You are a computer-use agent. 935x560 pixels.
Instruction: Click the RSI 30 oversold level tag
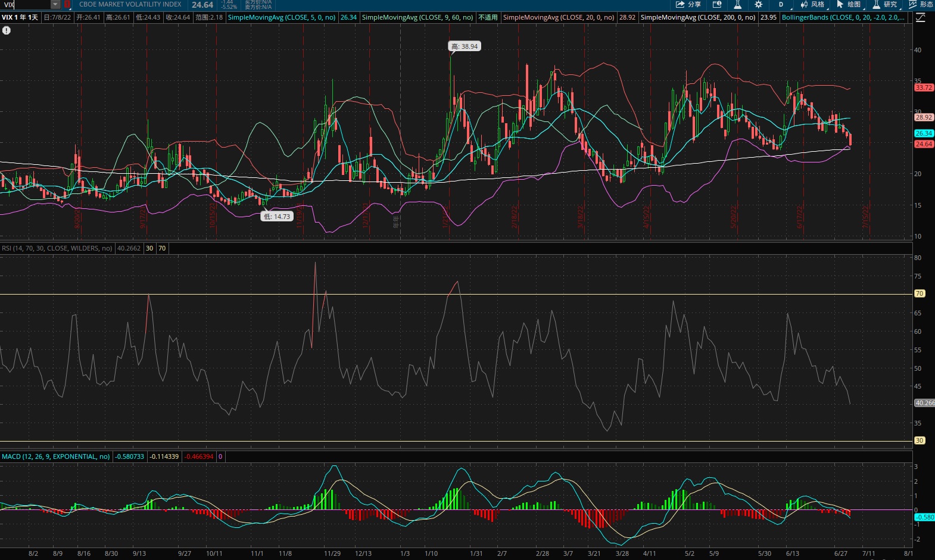[920, 440]
